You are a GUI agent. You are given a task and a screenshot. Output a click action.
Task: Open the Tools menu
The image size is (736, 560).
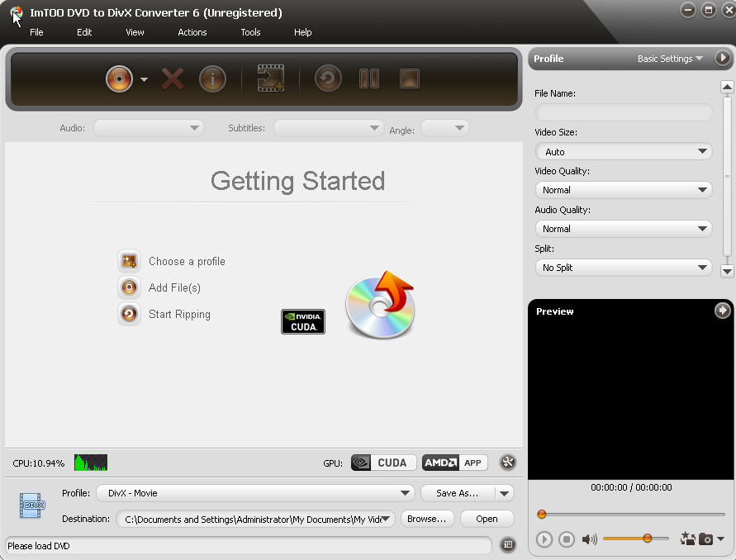click(x=250, y=32)
